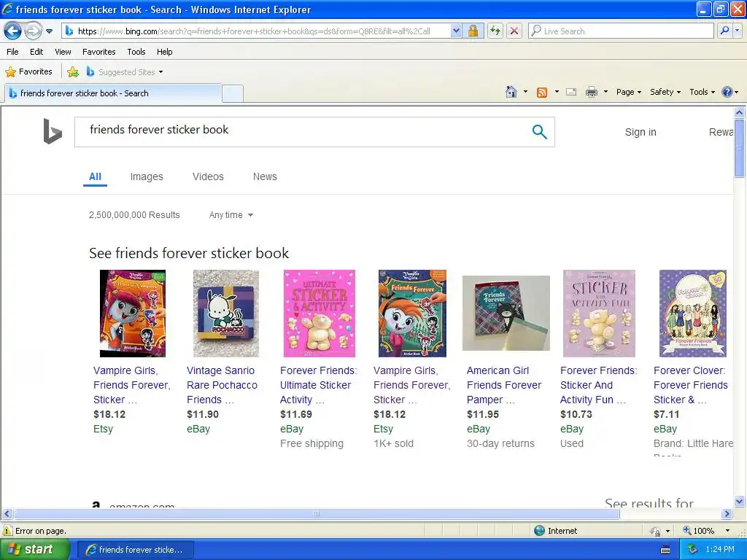
Task: Select the friends forever sticker book tab
Action: (113, 93)
